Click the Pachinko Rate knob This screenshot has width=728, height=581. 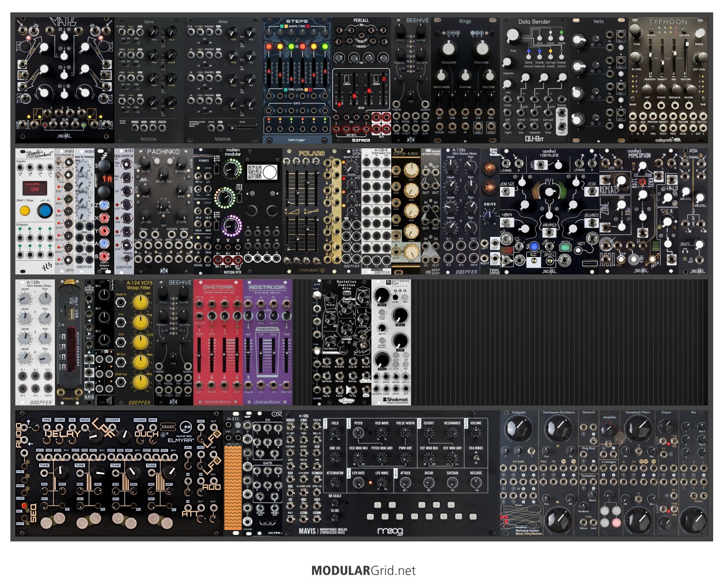(x=145, y=163)
